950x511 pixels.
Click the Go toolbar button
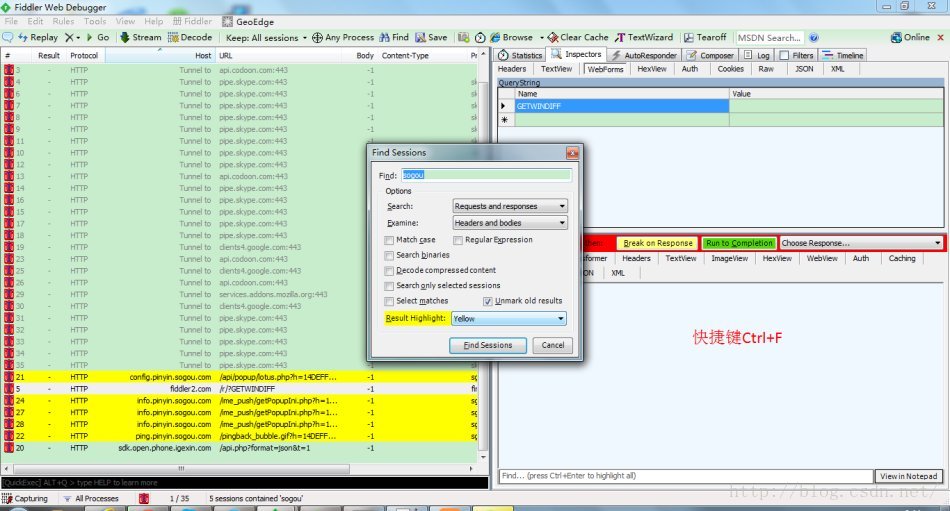(98, 38)
